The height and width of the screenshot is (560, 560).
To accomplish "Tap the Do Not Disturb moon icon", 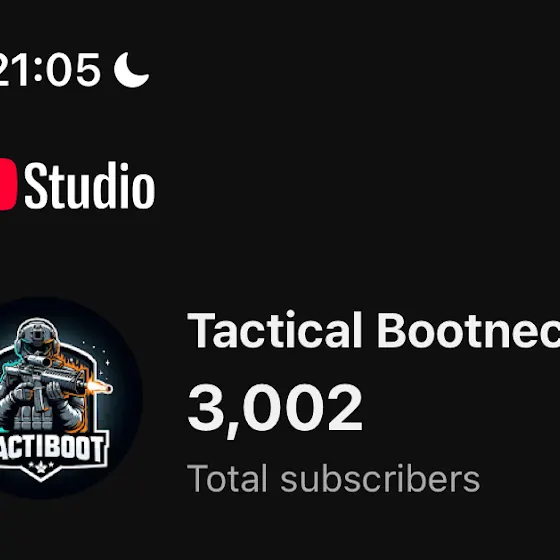I will click(x=131, y=70).
